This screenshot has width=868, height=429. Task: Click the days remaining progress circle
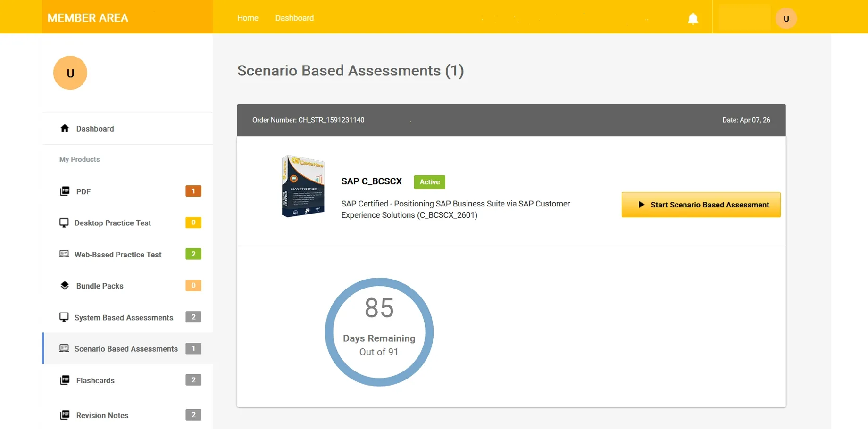tap(379, 331)
